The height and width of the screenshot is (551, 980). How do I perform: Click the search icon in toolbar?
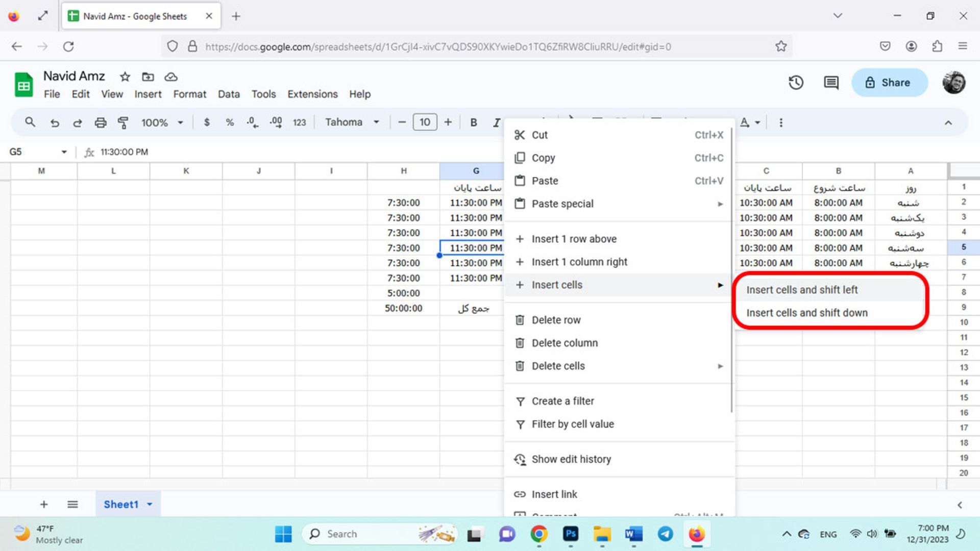coord(30,122)
